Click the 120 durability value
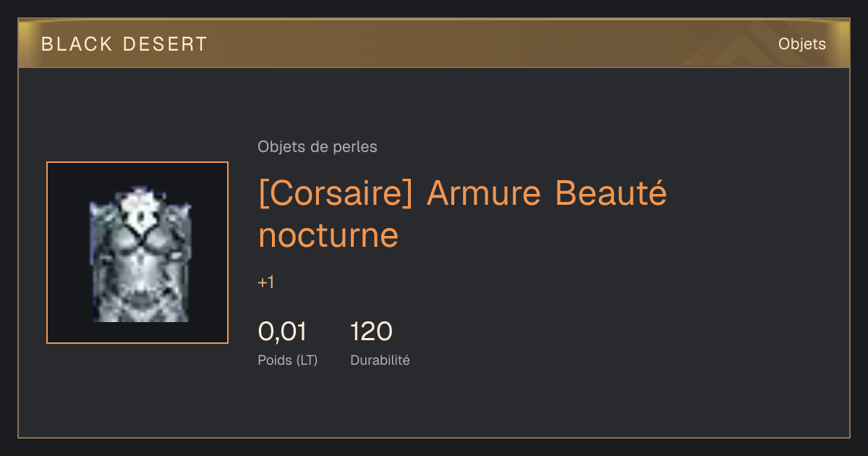 click(371, 332)
